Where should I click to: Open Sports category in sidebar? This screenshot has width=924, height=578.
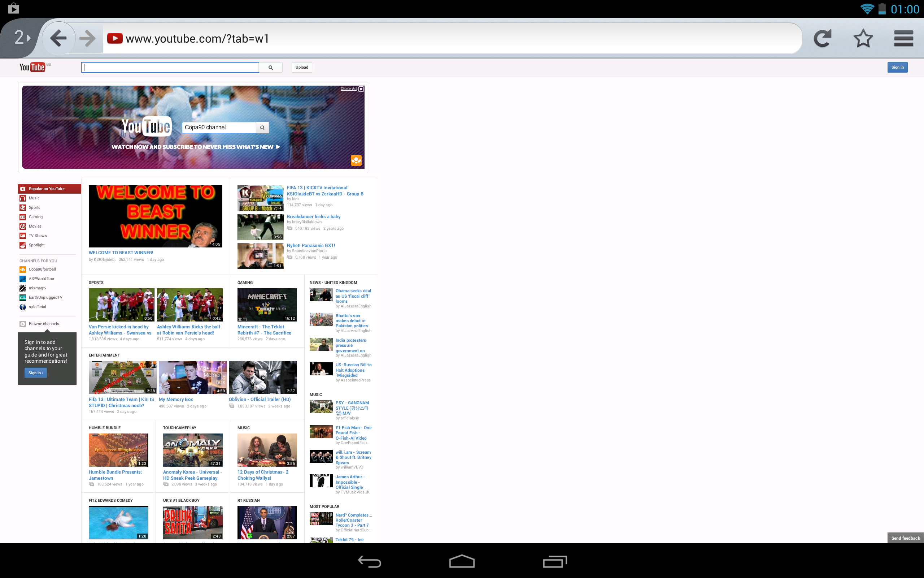pyautogui.click(x=34, y=208)
